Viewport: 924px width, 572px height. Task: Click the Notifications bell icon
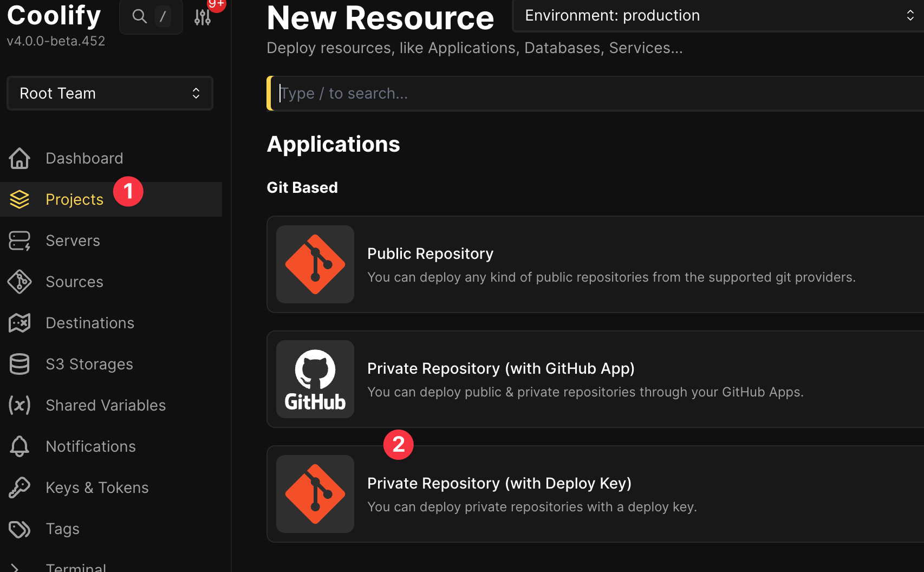tap(19, 446)
